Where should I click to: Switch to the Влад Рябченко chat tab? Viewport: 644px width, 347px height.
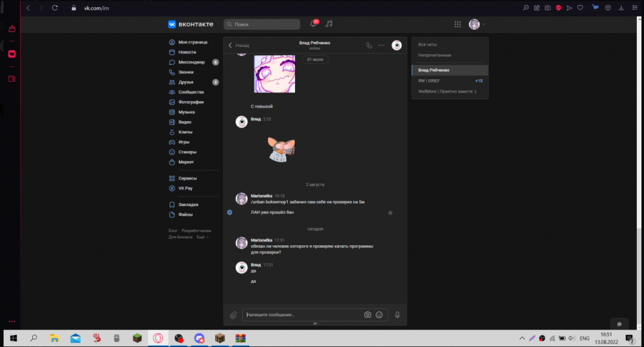tap(450, 70)
